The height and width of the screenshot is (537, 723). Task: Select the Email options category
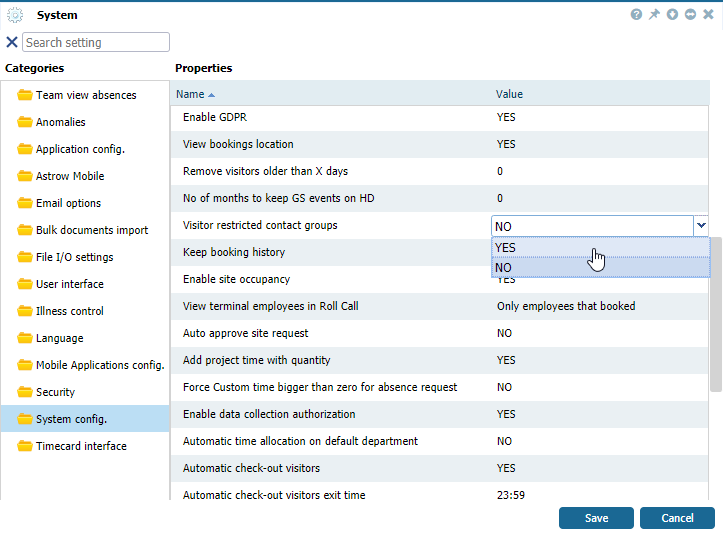[68, 203]
